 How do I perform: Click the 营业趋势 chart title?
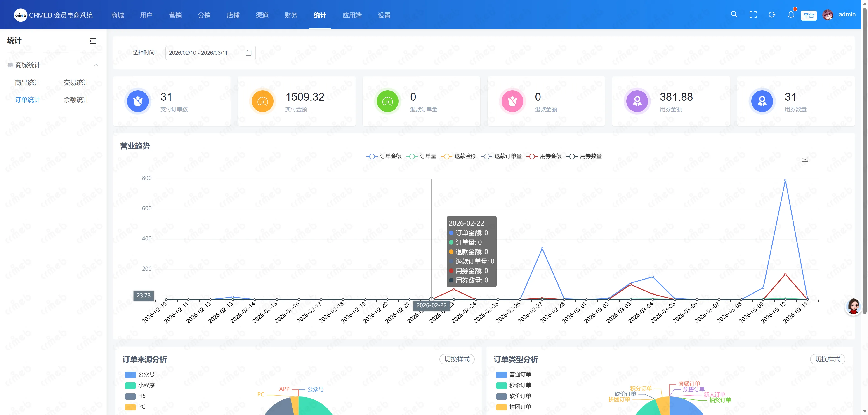click(x=135, y=146)
